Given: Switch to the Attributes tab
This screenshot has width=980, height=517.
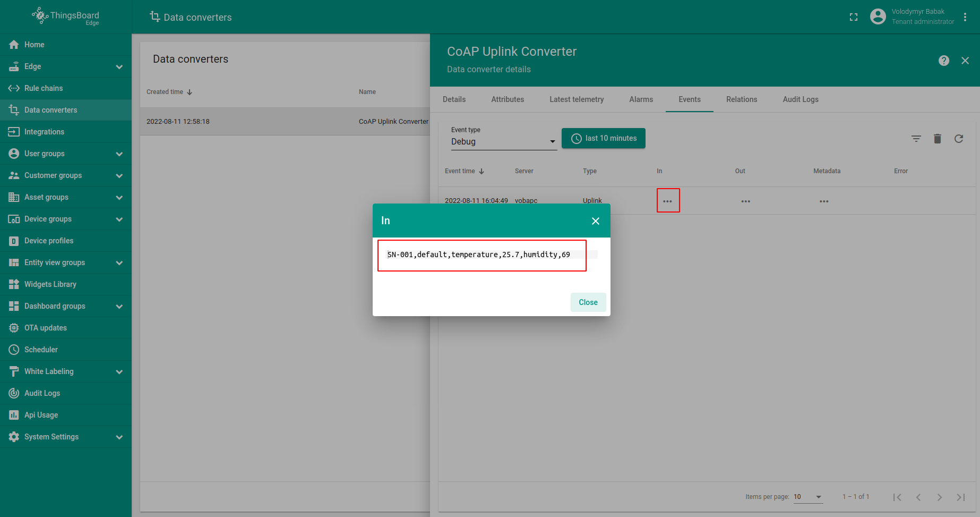Looking at the screenshot, I should (508, 99).
